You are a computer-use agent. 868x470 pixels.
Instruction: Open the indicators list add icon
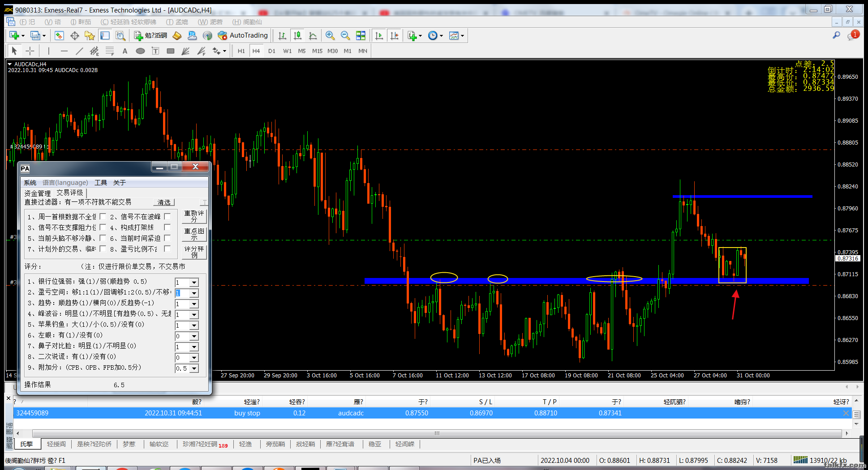click(413, 35)
